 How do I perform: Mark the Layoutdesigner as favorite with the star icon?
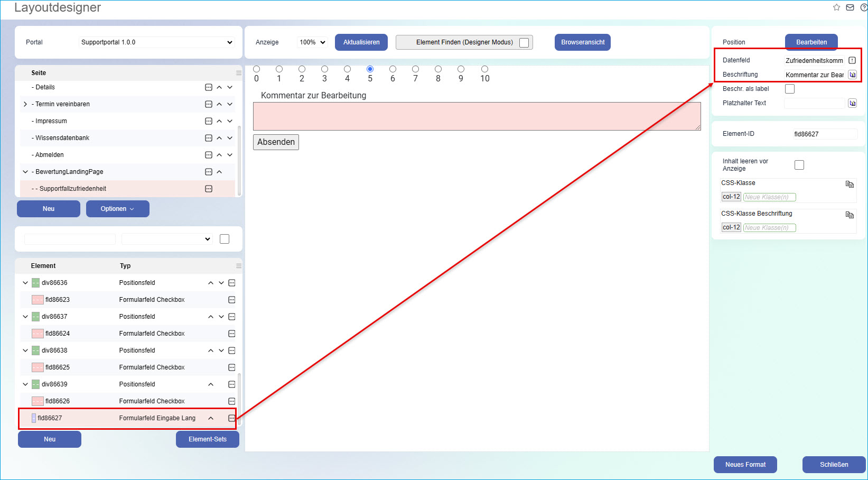(836, 7)
